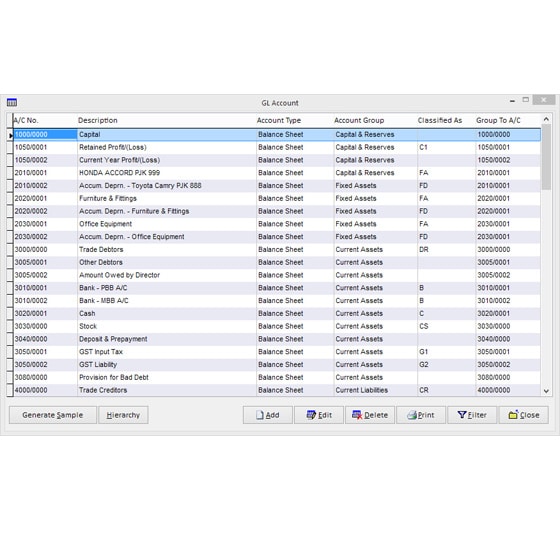Click row indicator beside 3030/0000

click(x=10, y=326)
